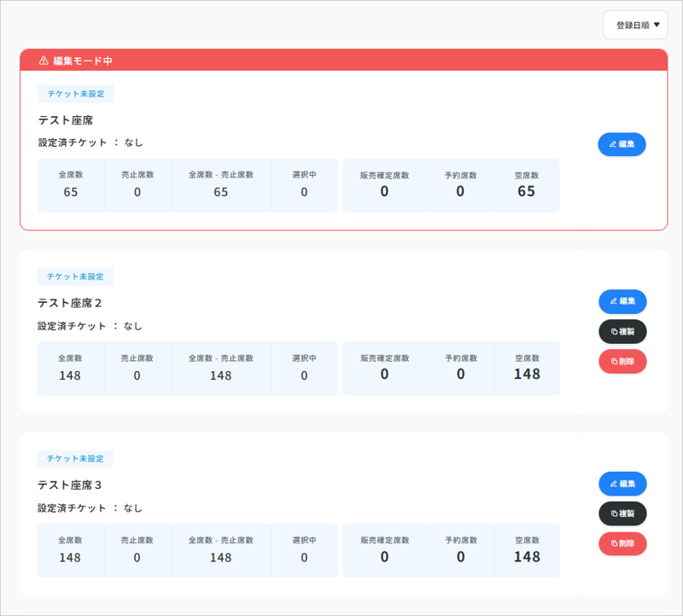Screen dimensions: 683x616
Task: Click チケット未設定 label above テスト座席３
Action: click(x=75, y=459)
